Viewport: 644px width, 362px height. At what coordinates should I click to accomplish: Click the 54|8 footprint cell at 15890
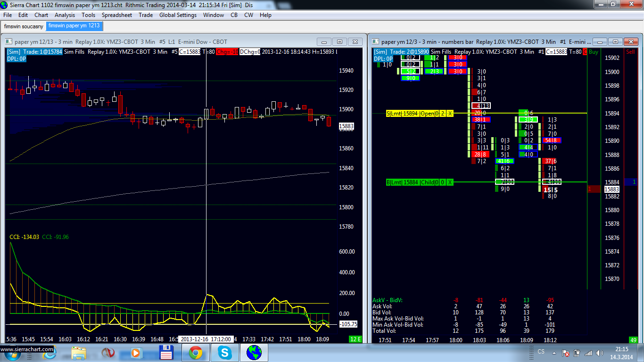552,140
